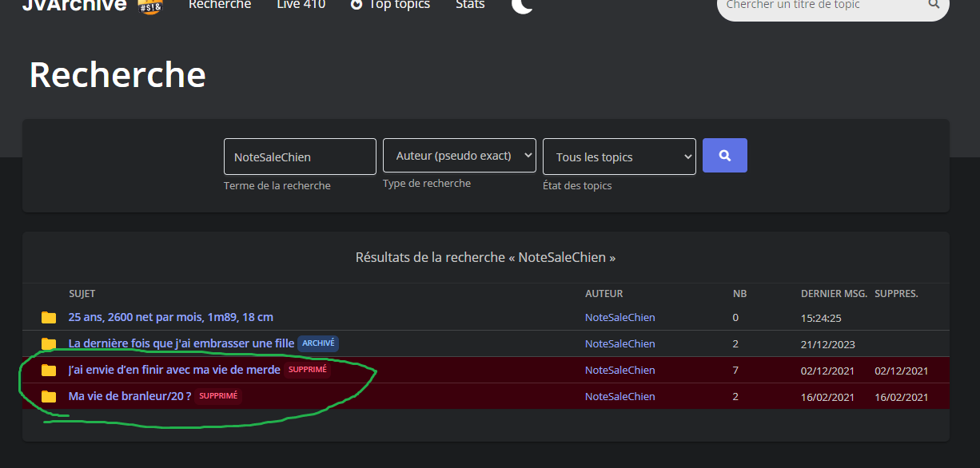This screenshot has height=468, width=980.
Task: Click the 'État des topics' label
Action: coord(577,185)
